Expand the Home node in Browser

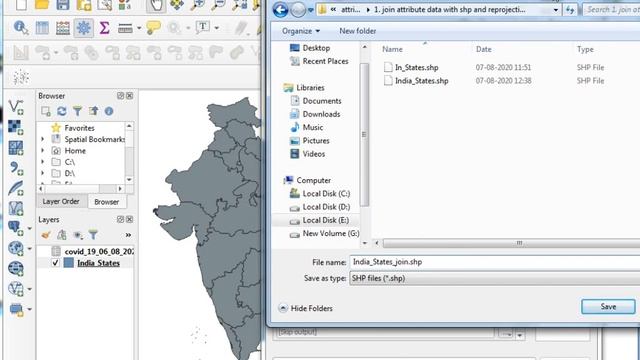42,151
